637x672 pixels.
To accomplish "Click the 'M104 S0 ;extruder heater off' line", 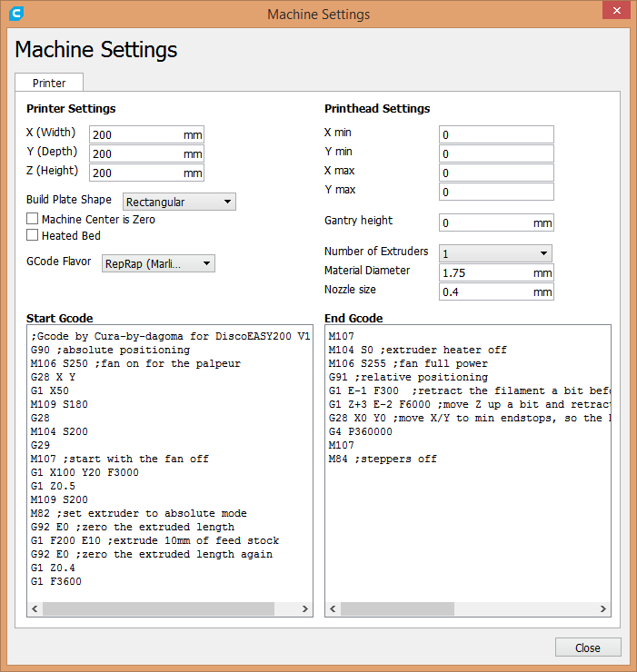I will pos(418,351).
